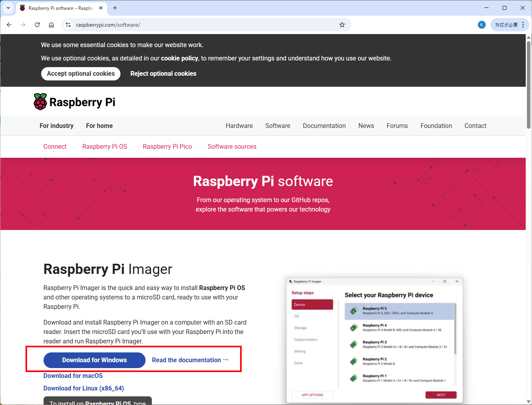Open a new browser tab with plus icon
The image size is (532, 405).
point(115,8)
